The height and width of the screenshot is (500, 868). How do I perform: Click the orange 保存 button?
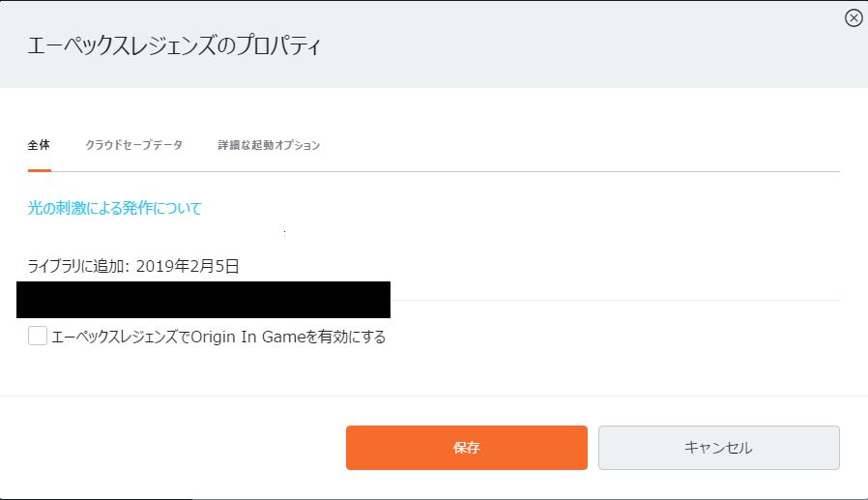(x=466, y=448)
